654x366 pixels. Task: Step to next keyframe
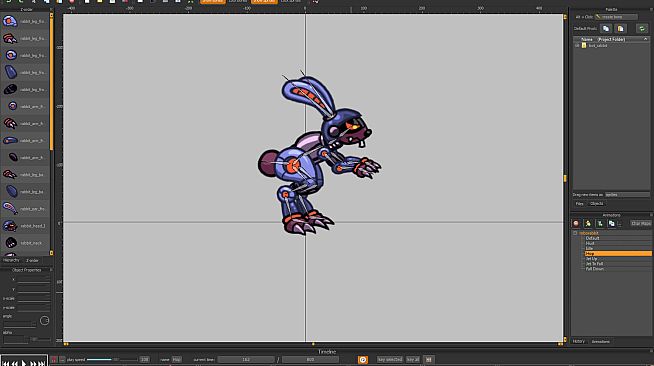pos(33,363)
